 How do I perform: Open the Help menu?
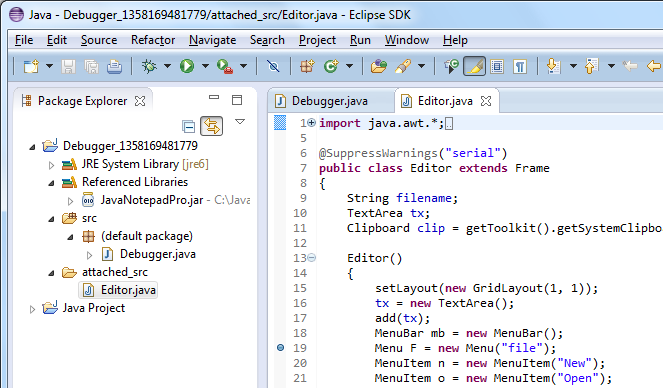click(455, 40)
